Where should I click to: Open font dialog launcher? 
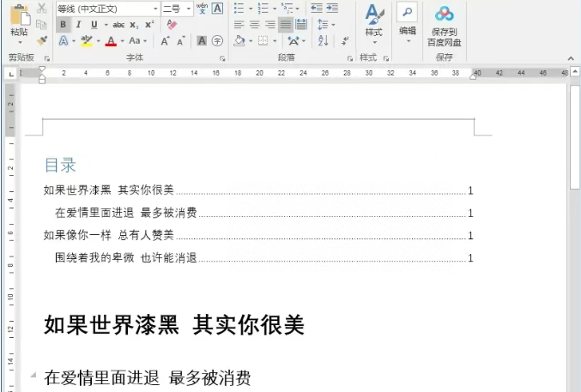[x=222, y=58]
